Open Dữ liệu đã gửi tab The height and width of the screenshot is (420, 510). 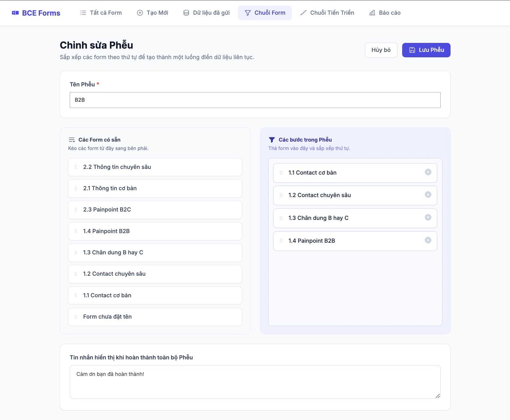pos(207,13)
